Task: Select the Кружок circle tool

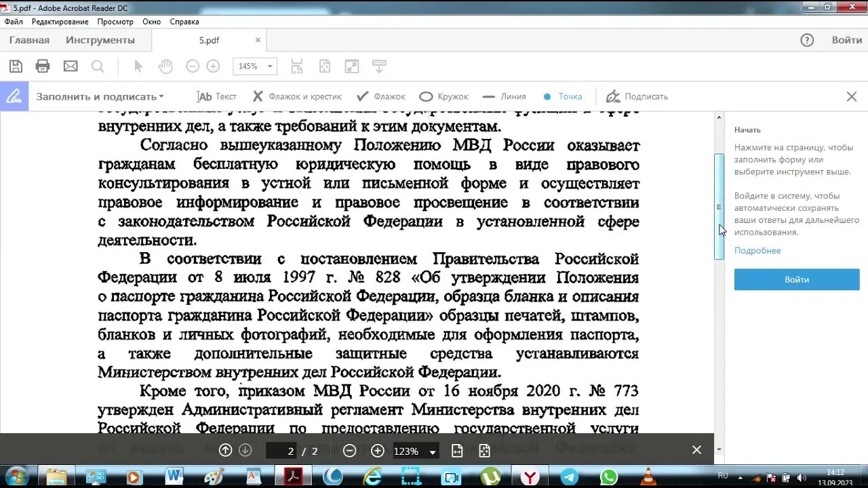Action: tap(443, 96)
